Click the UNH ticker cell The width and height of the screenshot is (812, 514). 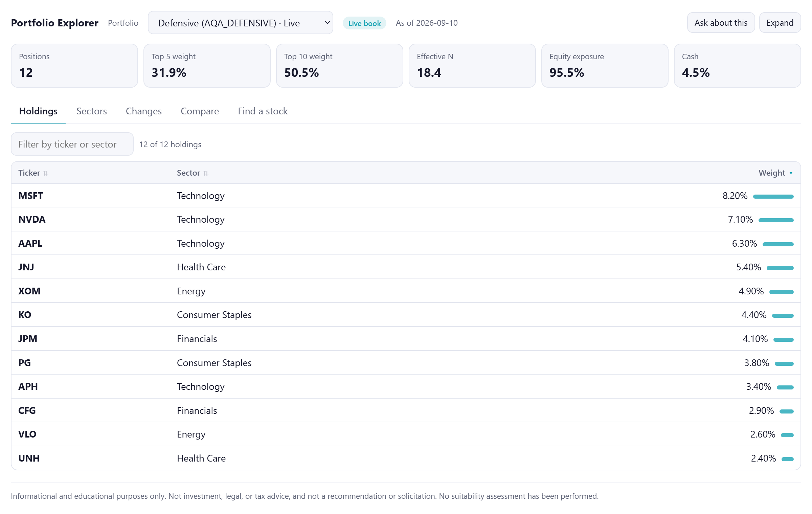[x=29, y=459]
